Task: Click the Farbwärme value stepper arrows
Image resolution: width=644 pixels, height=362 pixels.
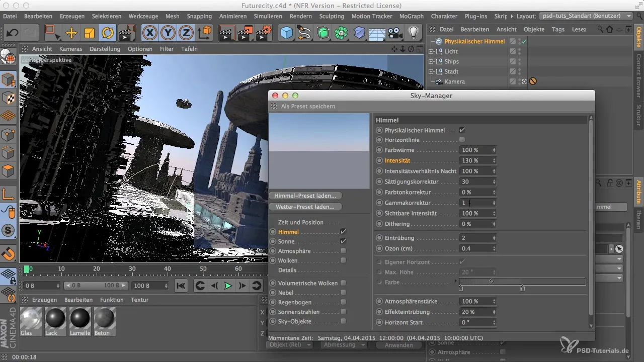Action: (494, 150)
